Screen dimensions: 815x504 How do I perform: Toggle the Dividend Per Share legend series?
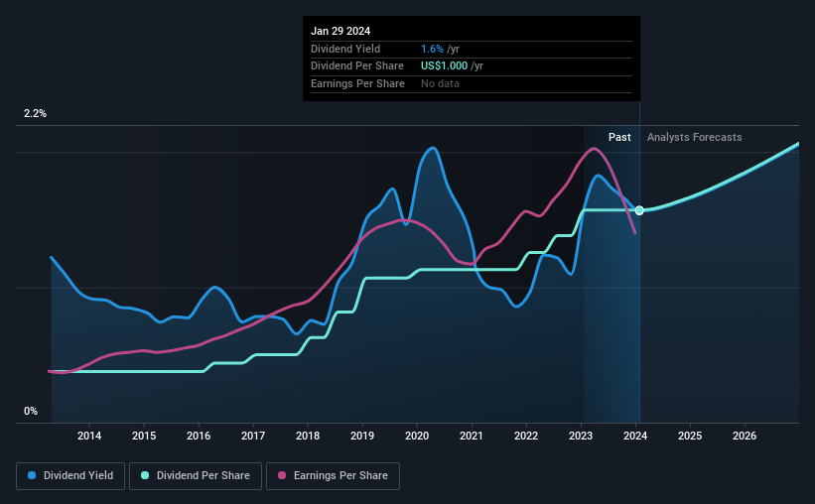click(196, 476)
